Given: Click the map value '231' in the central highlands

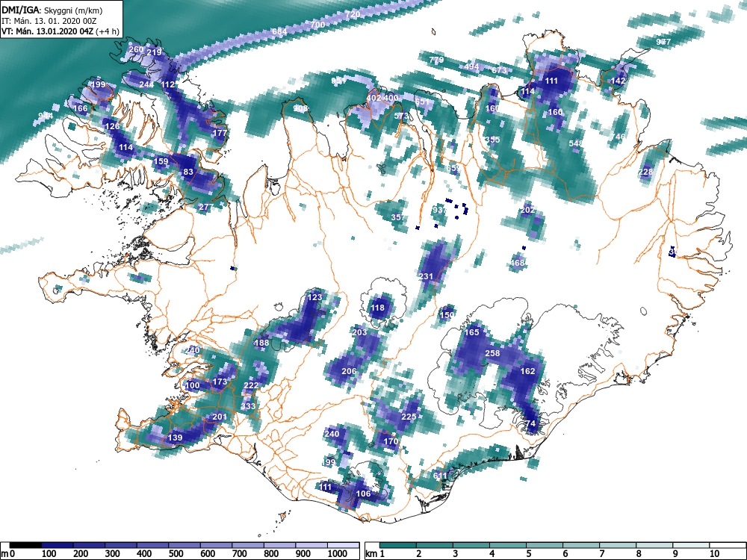Looking at the screenshot, I should [426, 276].
